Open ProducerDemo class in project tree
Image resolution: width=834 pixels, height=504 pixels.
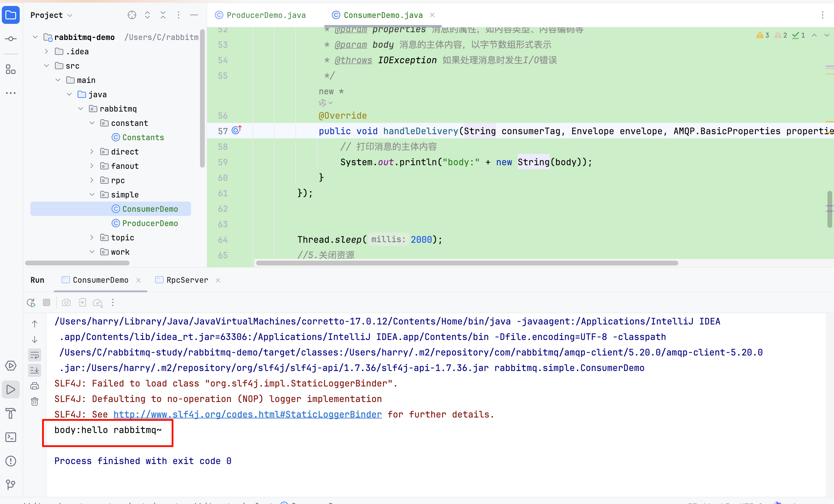coord(150,224)
